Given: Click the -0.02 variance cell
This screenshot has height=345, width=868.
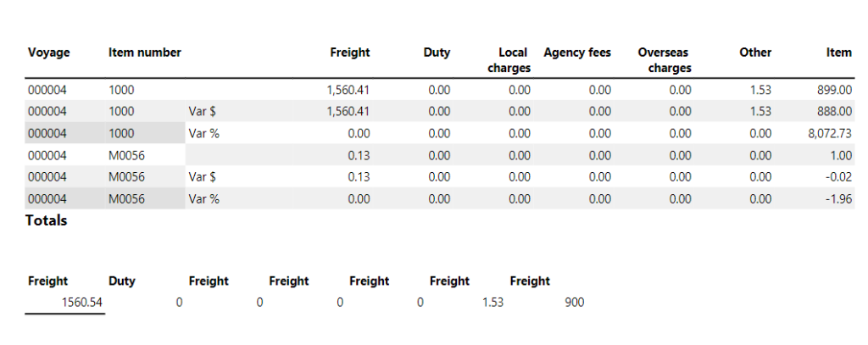Looking at the screenshot, I should click(840, 177).
